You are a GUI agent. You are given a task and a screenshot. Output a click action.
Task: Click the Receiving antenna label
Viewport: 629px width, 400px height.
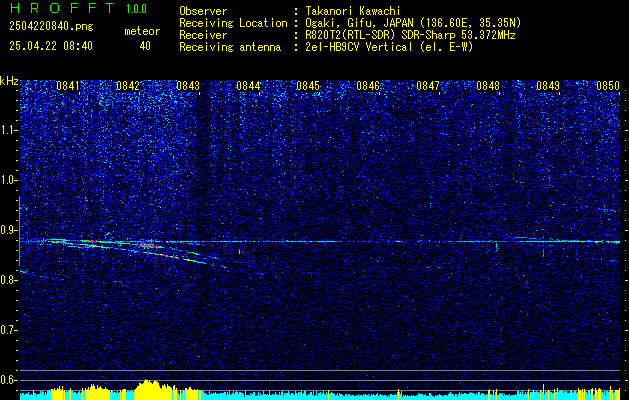coord(230,47)
